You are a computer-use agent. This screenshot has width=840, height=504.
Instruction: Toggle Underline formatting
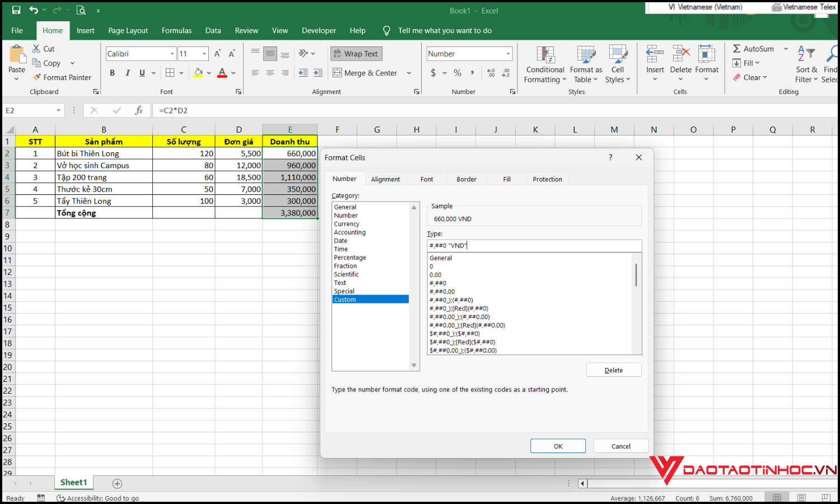(142, 73)
